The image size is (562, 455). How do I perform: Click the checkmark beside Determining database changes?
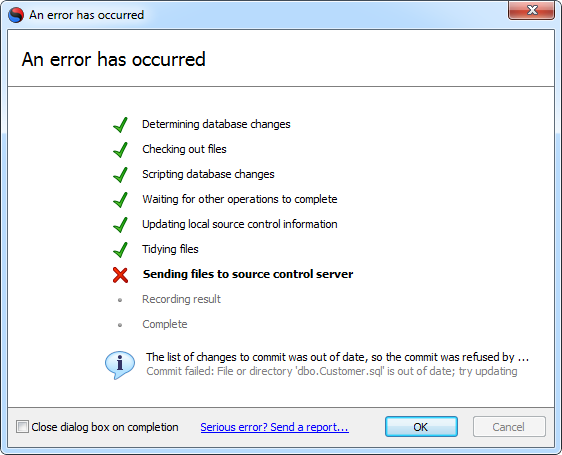[120, 125]
